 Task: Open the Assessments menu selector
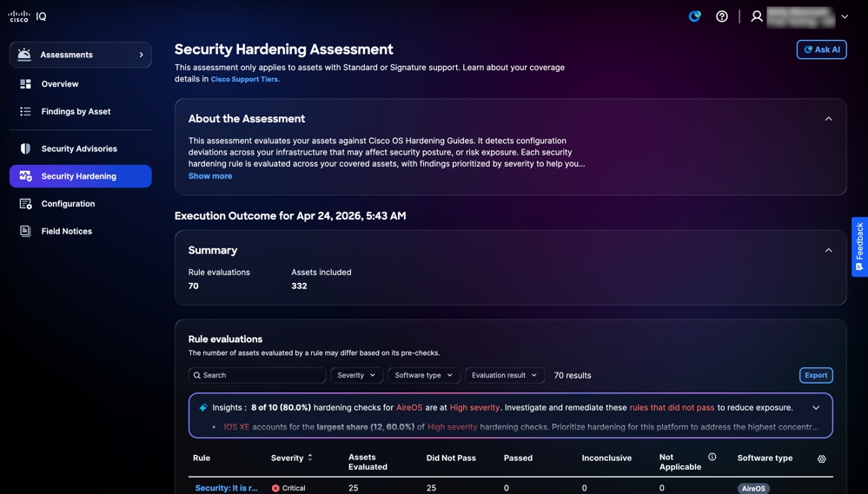[x=80, y=55]
